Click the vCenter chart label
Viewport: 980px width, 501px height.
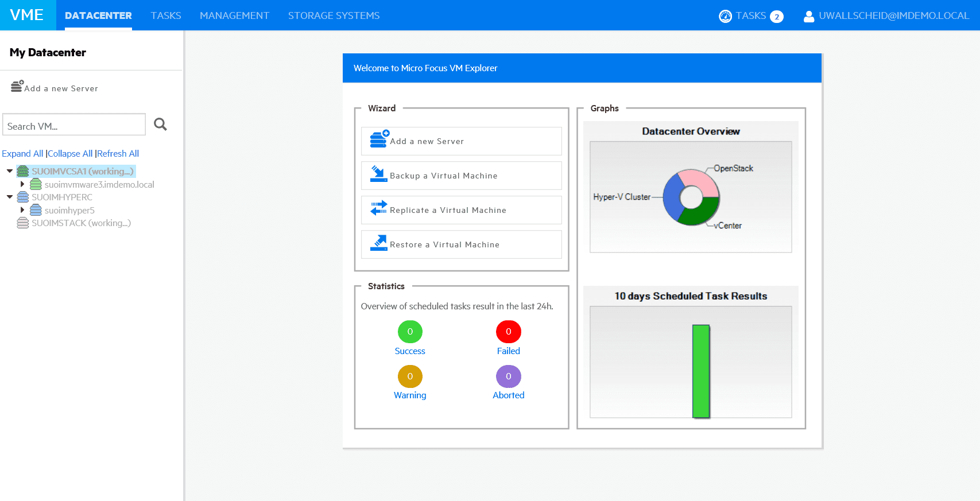pos(728,226)
